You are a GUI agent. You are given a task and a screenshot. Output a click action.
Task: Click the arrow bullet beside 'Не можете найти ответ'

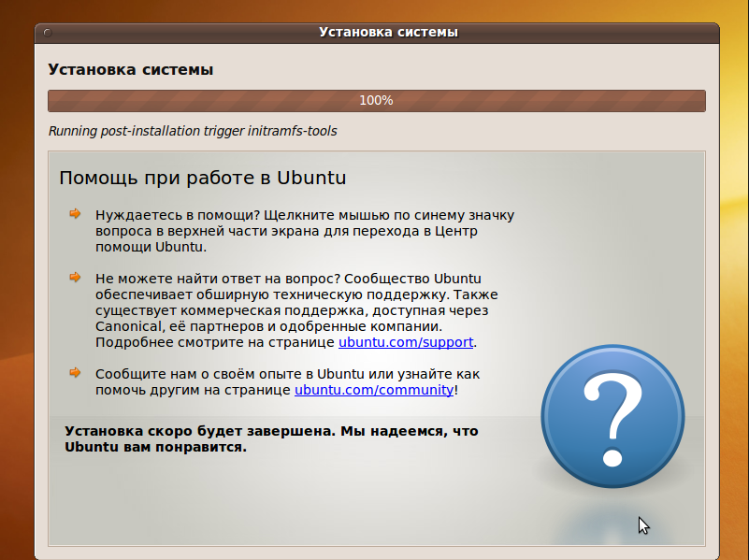[x=75, y=277]
